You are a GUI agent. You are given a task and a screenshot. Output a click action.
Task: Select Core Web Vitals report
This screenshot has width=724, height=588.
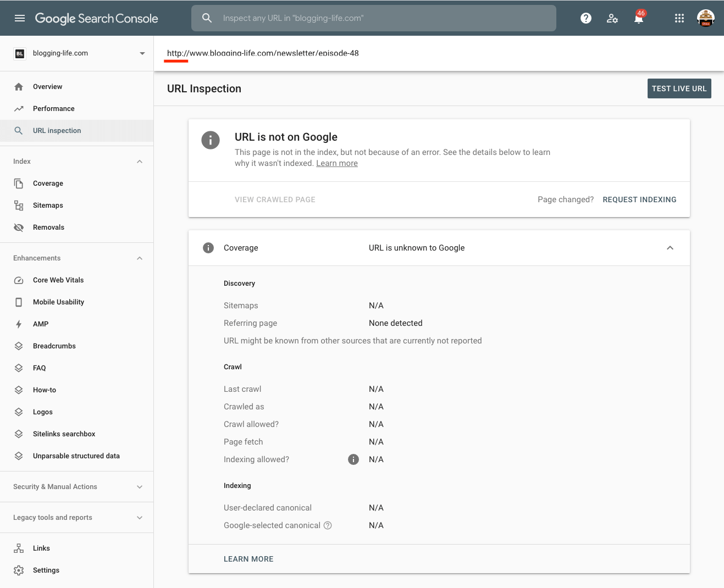[x=58, y=280]
